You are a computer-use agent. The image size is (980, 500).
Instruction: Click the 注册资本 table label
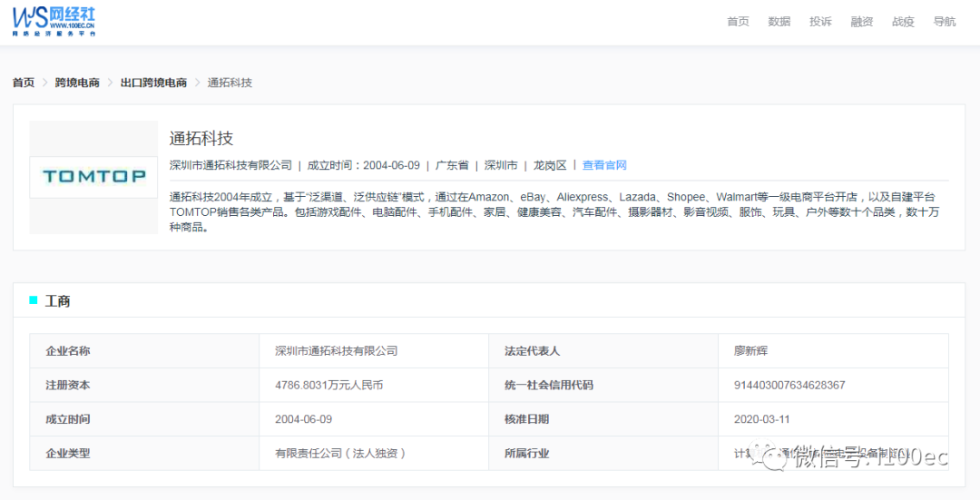click(x=67, y=385)
